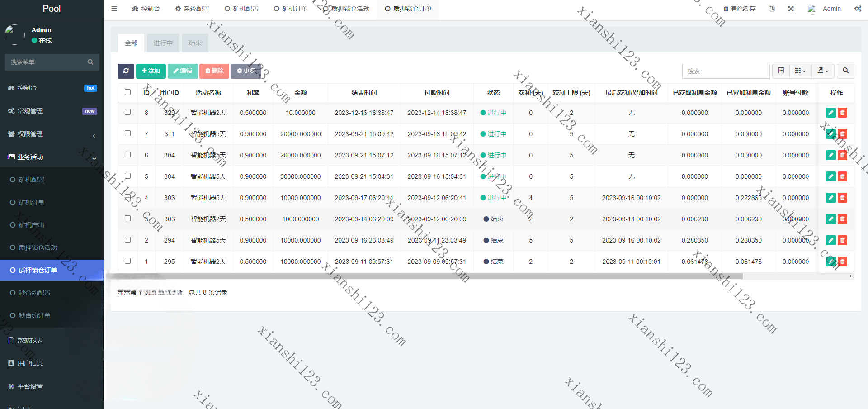Sort by the 金额 column header

[x=301, y=93]
